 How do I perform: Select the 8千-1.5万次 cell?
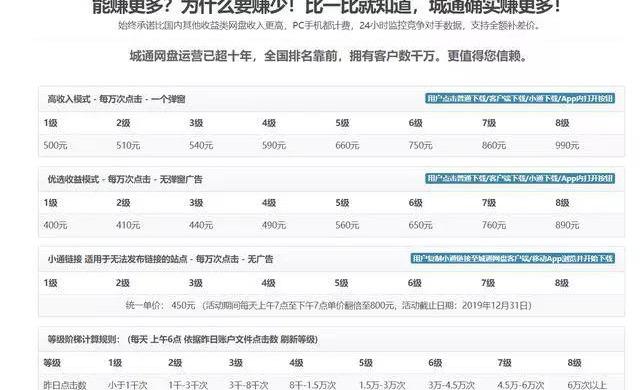[x=313, y=385]
